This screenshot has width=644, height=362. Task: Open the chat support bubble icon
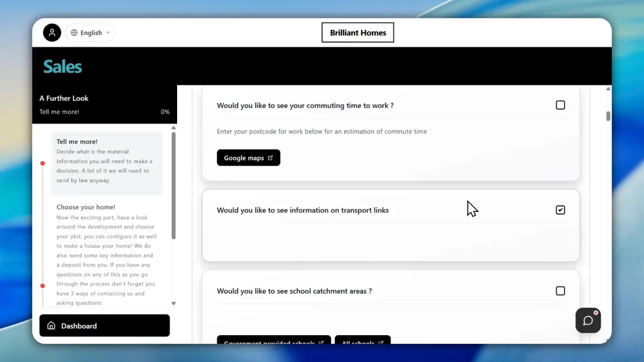(x=588, y=321)
